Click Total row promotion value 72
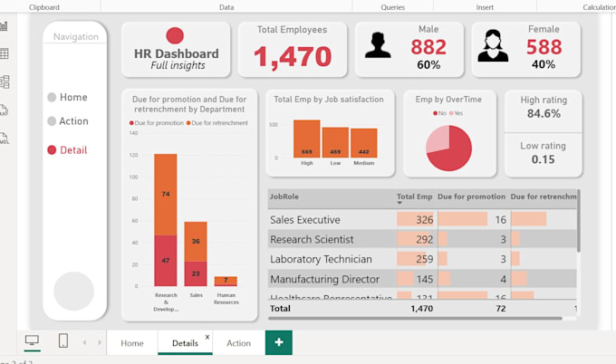 [500, 309]
